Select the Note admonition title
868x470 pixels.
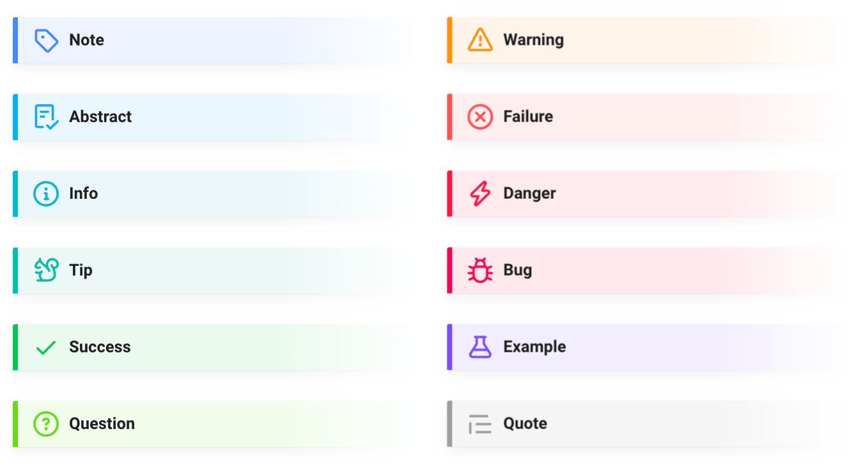(86, 40)
